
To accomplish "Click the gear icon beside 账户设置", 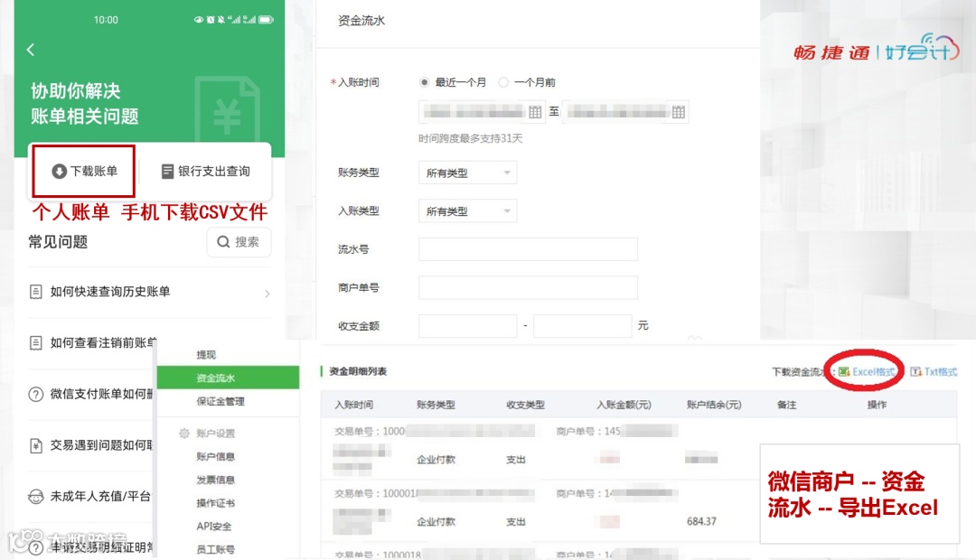I will [x=184, y=433].
